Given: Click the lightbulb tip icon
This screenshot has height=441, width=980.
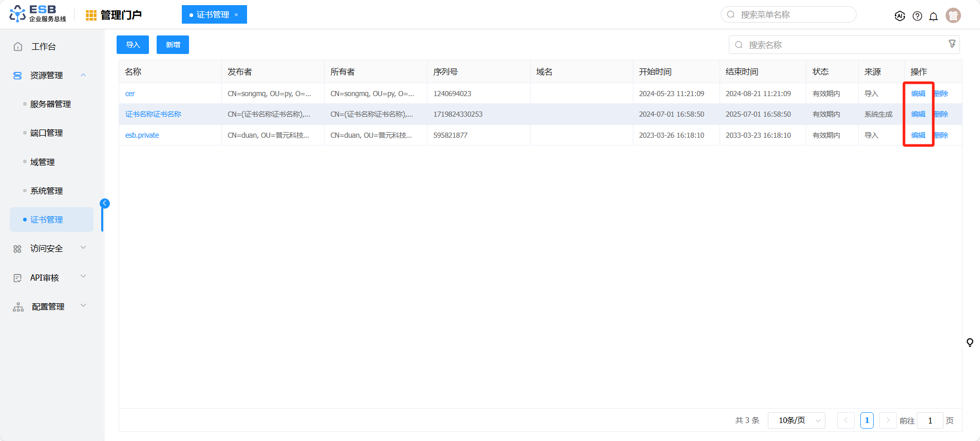Looking at the screenshot, I should click(970, 342).
